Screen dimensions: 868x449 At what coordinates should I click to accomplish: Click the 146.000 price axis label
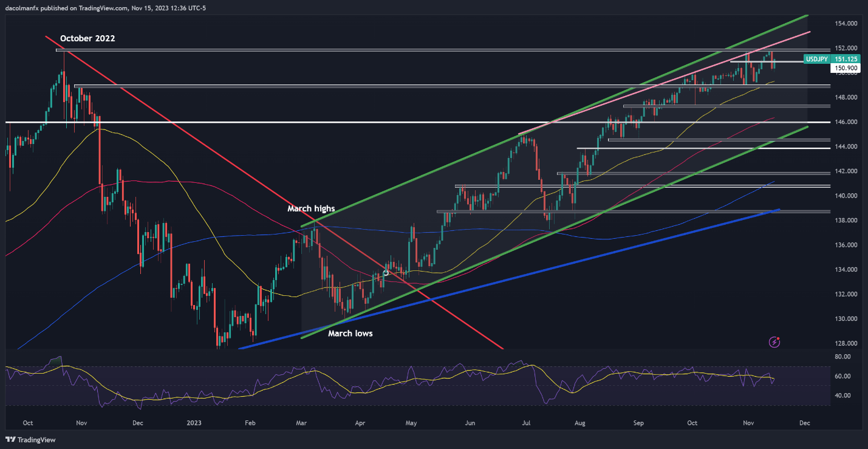pos(846,122)
